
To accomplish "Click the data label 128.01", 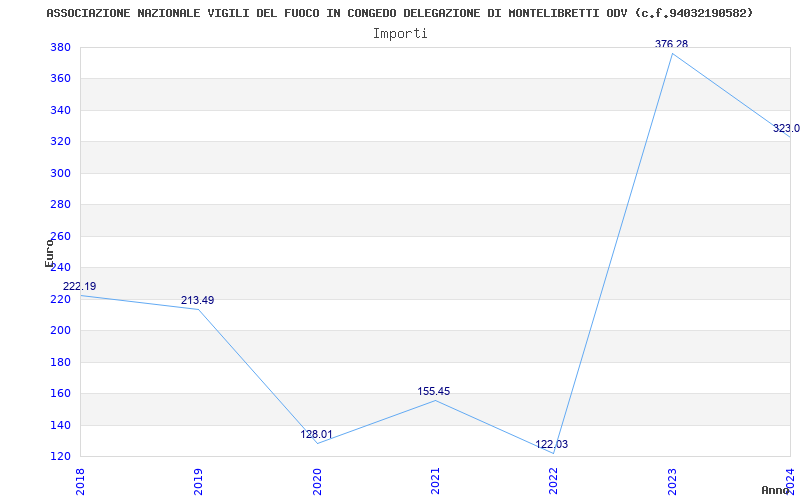I will click(x=316, y=435).
